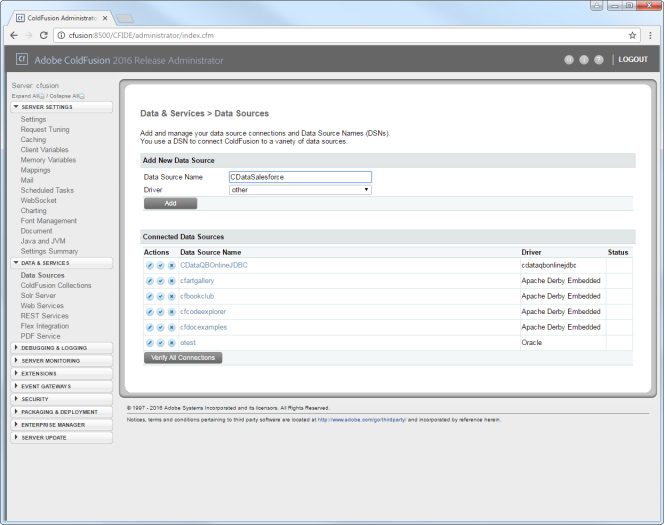
Task: Delete cfcodeexplorer using its X icon
Action: click(x=172, y=312)
